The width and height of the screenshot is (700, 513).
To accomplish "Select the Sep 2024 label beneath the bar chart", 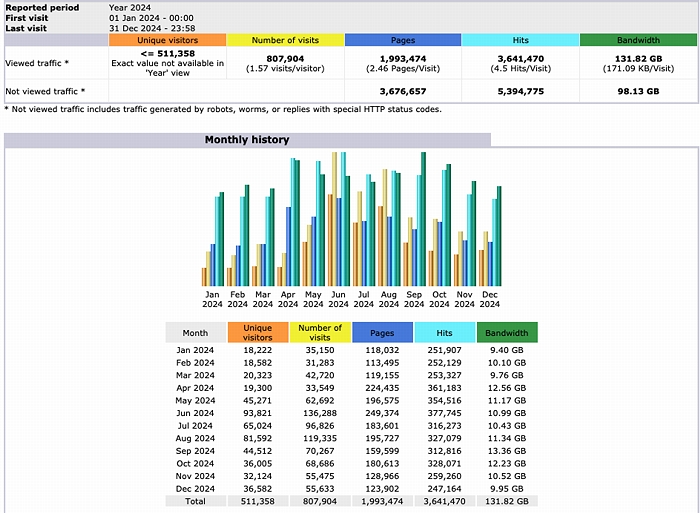I will pyautogui.click(x=415, y=300).
